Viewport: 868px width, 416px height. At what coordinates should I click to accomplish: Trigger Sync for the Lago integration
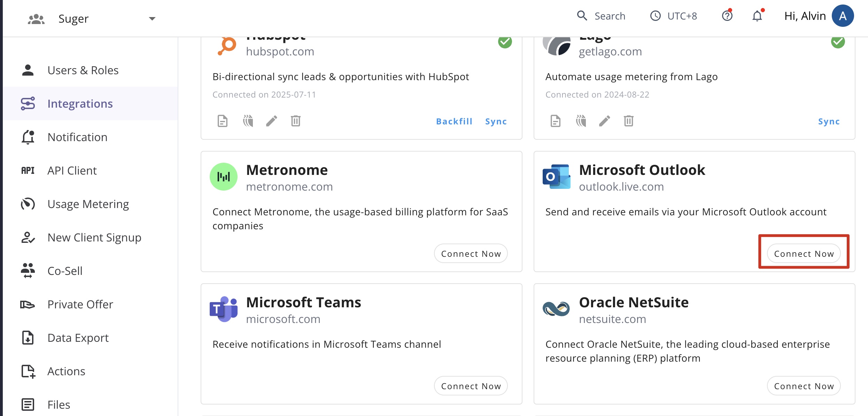[829, 121]
